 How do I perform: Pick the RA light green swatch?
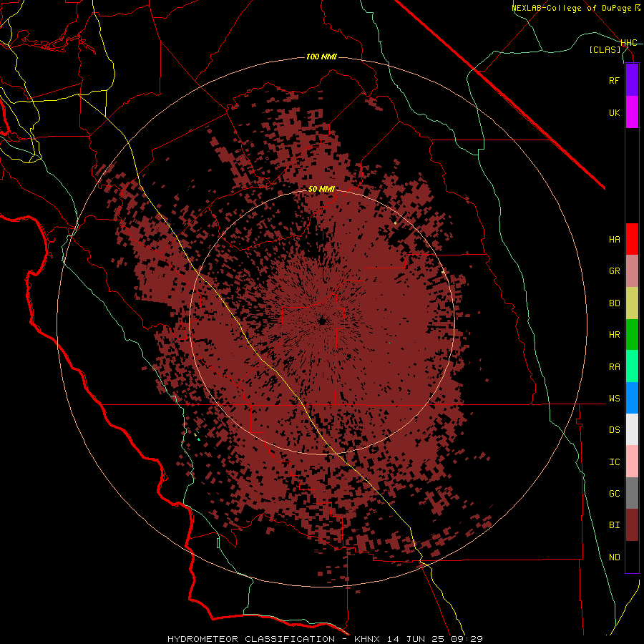pyautogui.click(x=632, y=366)
